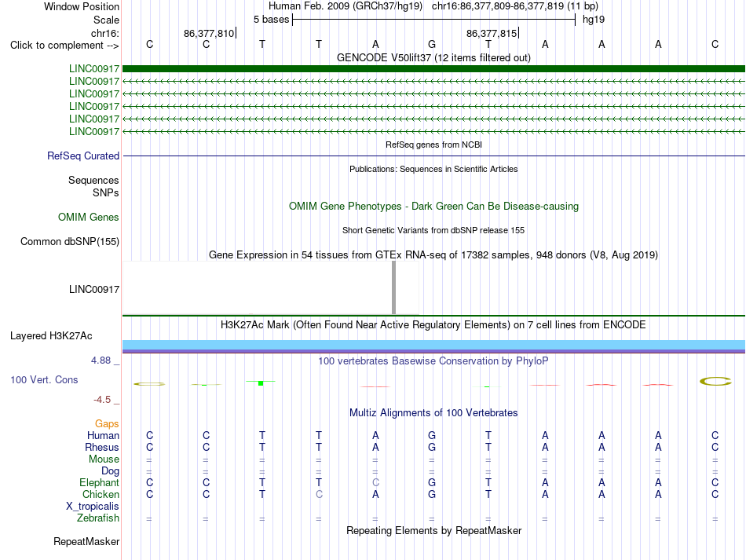Screen dimensions: 746x560
Task: Select the Mouse alignment row label
Action: pyautogui.click(x=104, y=459)
